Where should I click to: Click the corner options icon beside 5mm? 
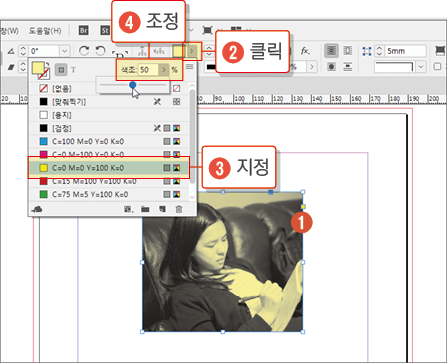[x=367, y=51]
